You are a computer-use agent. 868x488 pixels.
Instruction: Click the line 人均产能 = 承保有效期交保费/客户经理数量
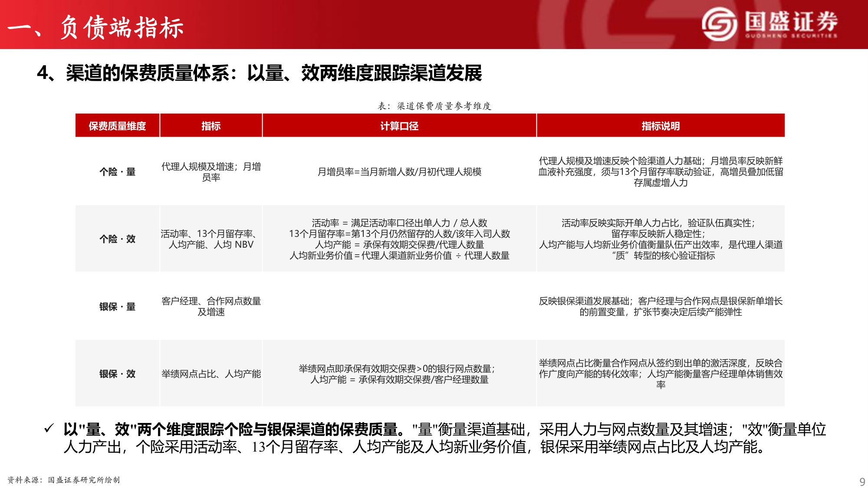399,380
